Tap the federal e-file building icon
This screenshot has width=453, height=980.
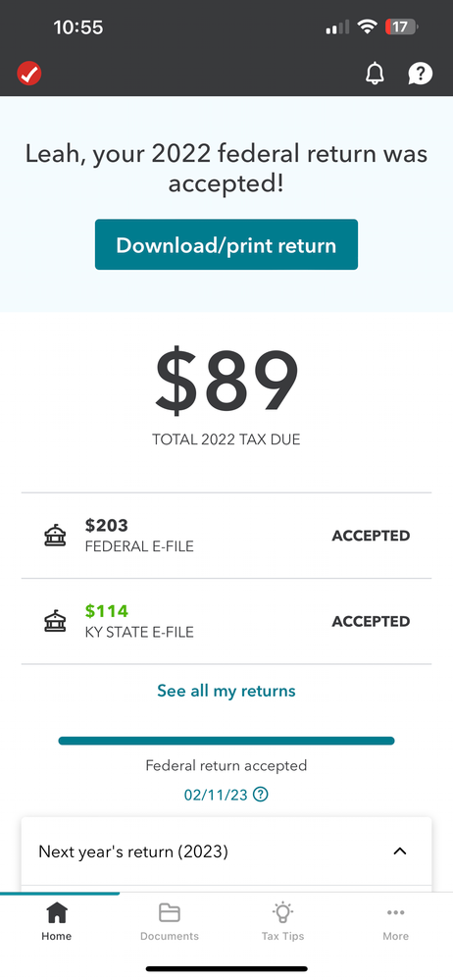click(x=55, y=536)
